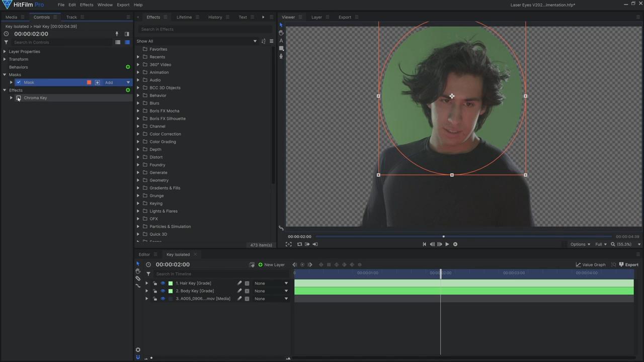Screen dimensions: 644x362
Task: Pin the Controls panel with pushpin icon
Action: click(x=117, y=34)
